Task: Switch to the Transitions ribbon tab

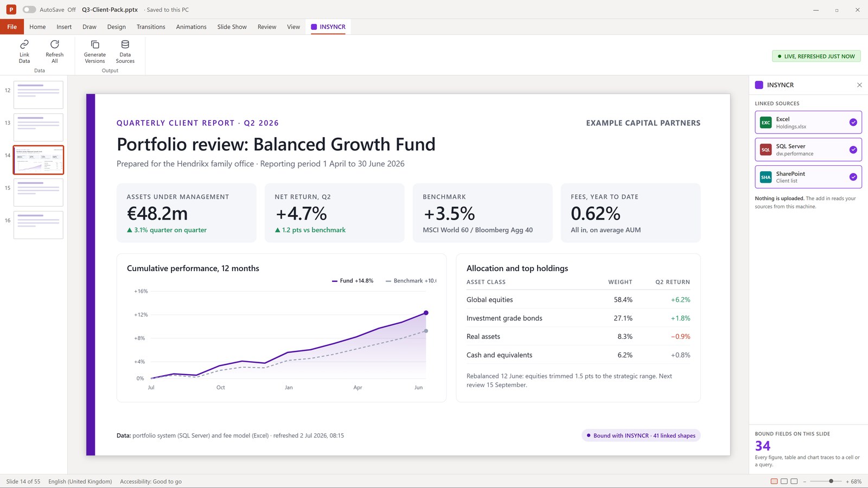Action: click(151, 27)
